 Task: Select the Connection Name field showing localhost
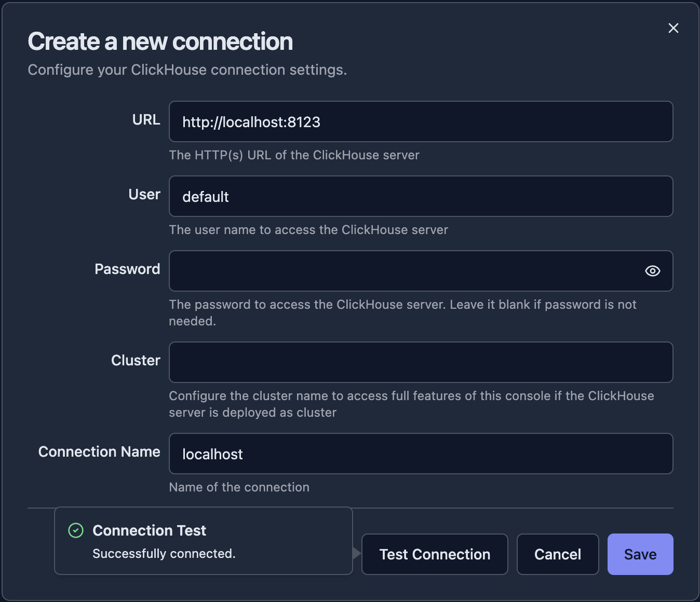click(x=421, y=454)
